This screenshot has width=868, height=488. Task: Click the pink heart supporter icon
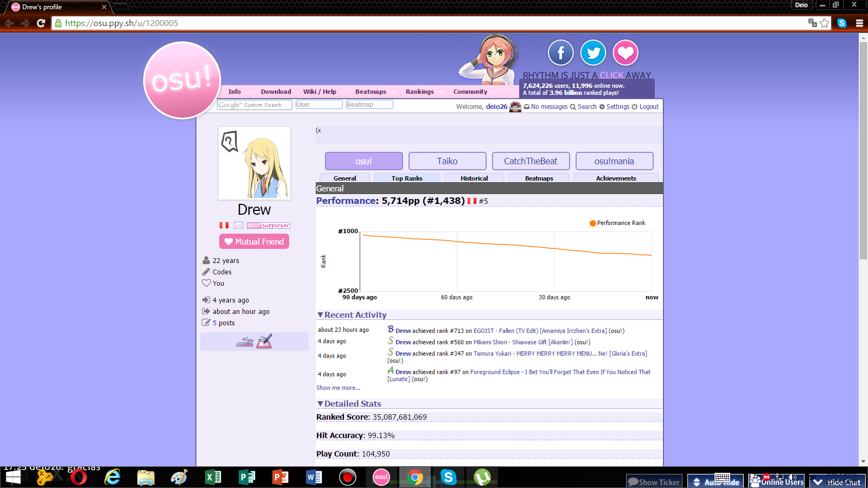coord(626,53)
